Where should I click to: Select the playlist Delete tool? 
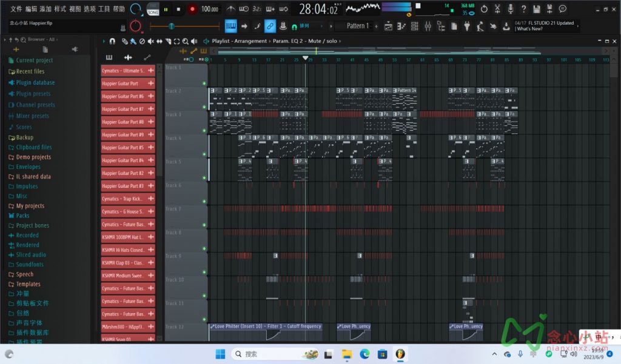142,41
